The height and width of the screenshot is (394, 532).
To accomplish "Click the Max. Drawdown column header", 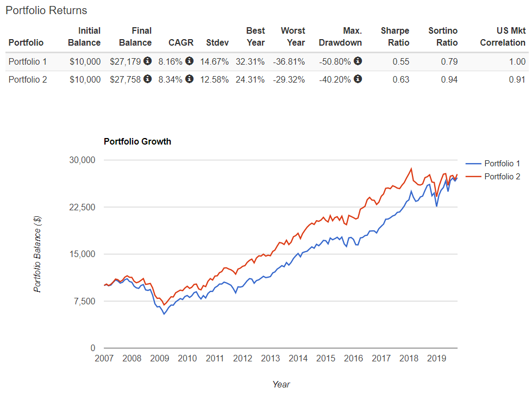I will click(x=340, y=36).
